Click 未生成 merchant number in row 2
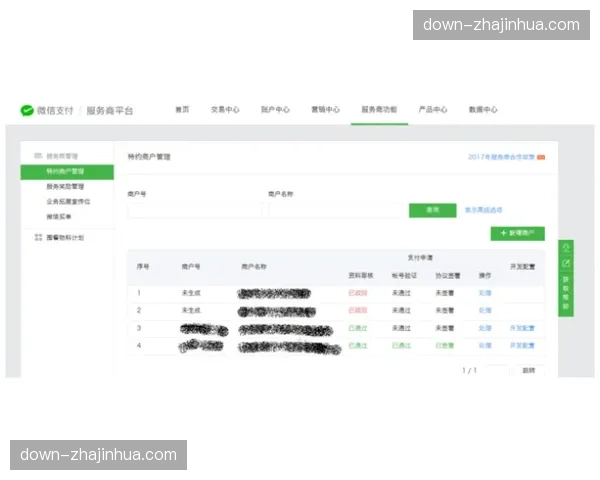Viewport: 600px width, 480px height. coord(191,310)
